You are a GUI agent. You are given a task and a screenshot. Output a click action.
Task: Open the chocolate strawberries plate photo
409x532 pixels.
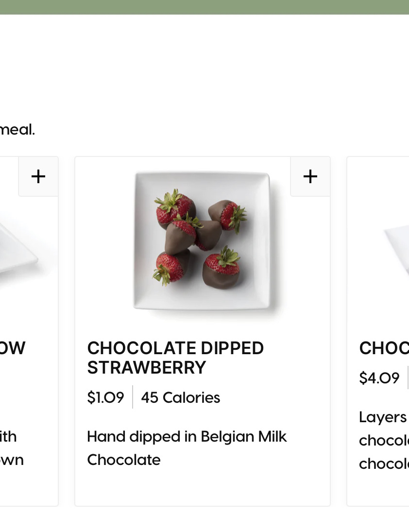[202, 241]
